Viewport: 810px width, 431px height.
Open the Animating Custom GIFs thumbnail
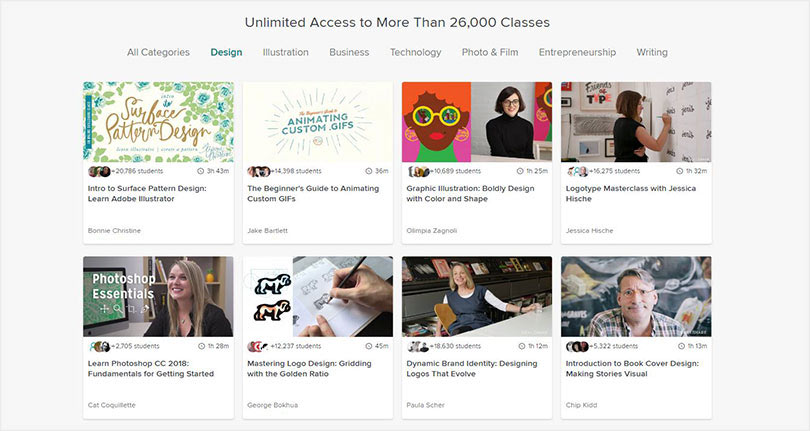pos(318,122)
